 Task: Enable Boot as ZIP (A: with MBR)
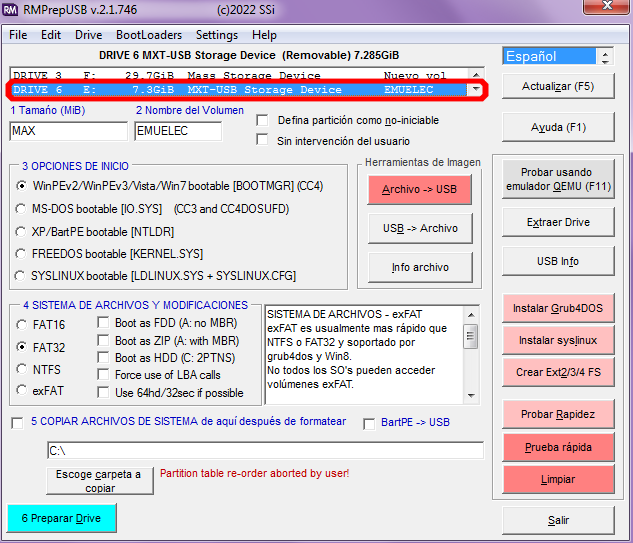pyautogui.click(x=103, y=340)
